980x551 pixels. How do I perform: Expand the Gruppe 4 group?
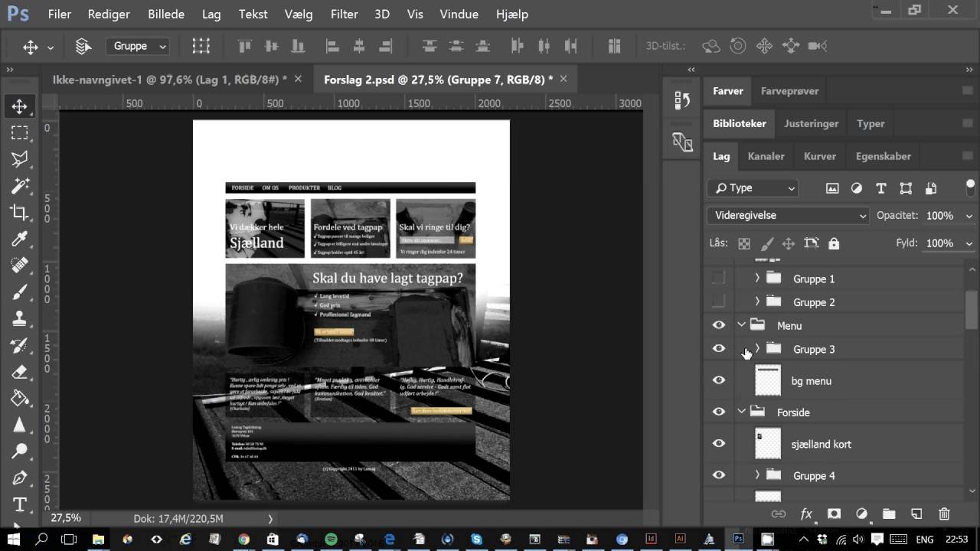[757, 475]
